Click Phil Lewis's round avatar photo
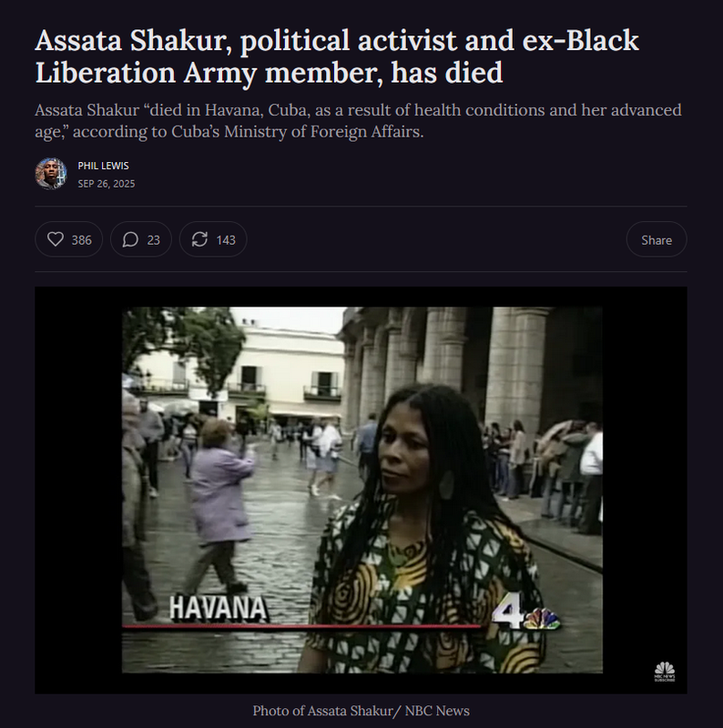Image resolution: width=723 pixels, height=728 pixels. click(51, 174)
